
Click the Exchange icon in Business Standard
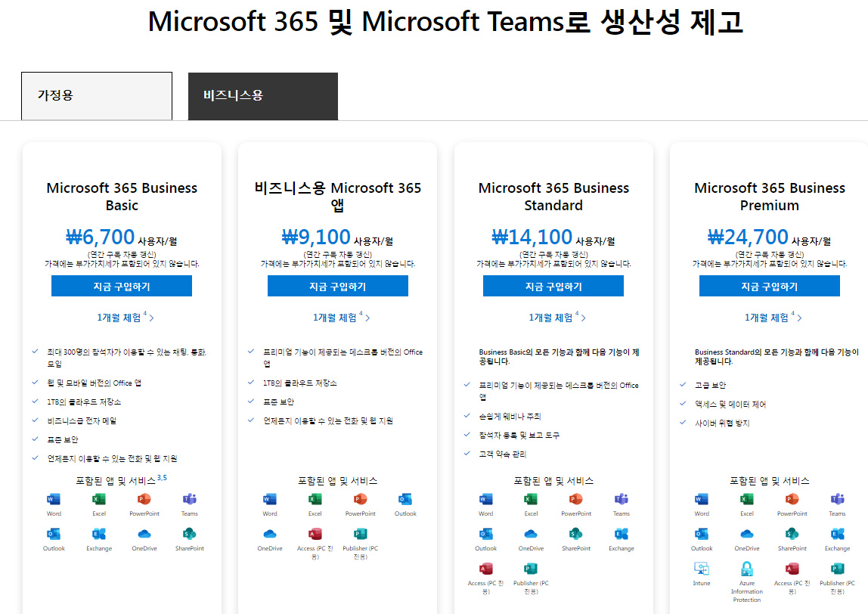(x=621, y=535)
